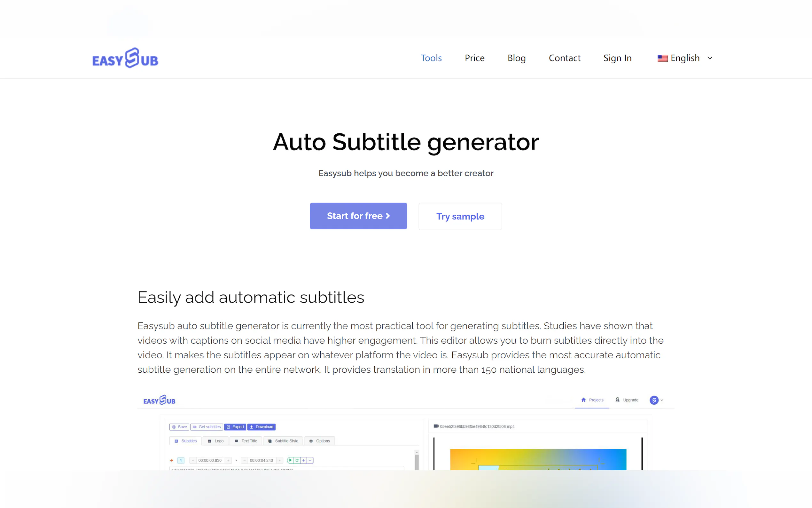Click the EasySub logo in the header

click(125, 58)
